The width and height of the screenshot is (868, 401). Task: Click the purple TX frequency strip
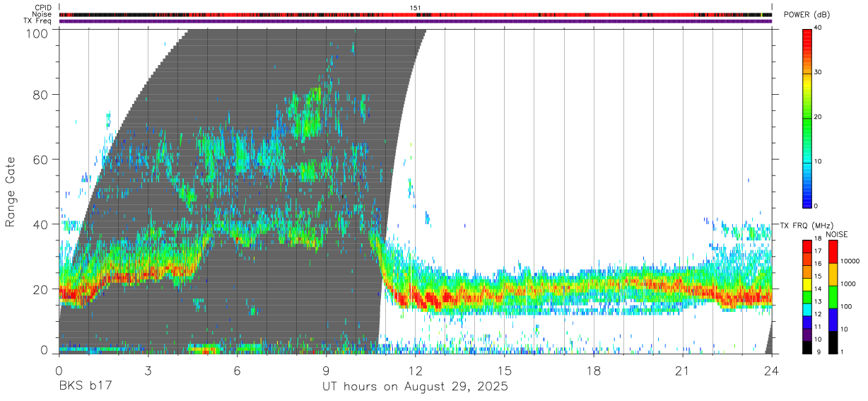point(416,21)
